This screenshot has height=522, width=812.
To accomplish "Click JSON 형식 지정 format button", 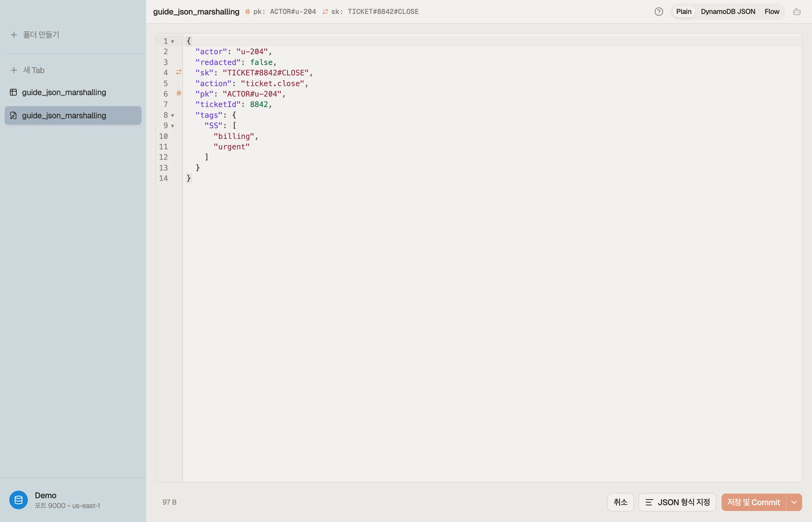I will pos(677,502).
